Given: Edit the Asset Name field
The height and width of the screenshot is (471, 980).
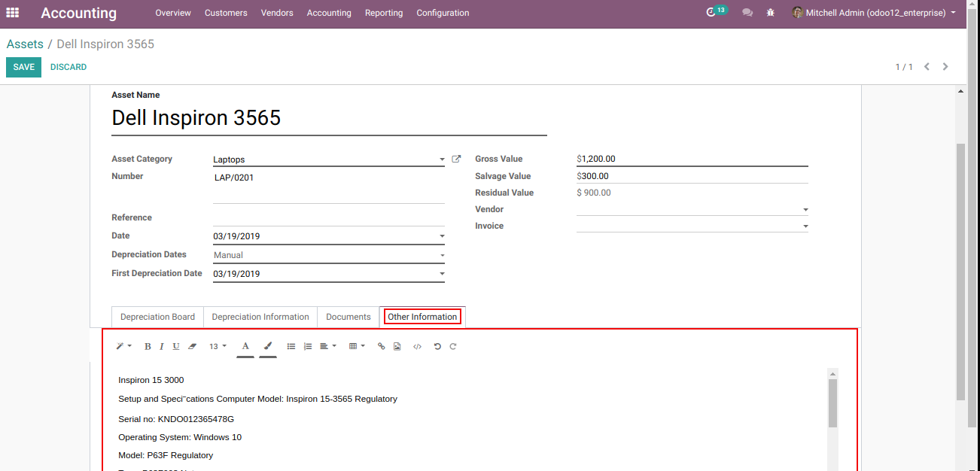Looking at the screenshot, I should point(329,118).
